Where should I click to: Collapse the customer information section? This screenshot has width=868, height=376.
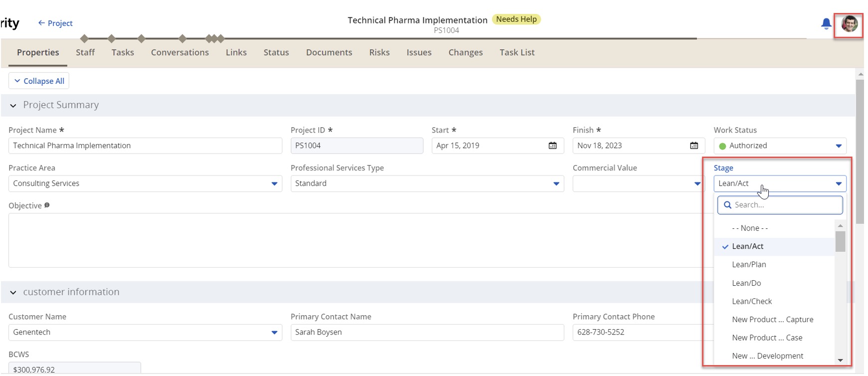[13, 292]
